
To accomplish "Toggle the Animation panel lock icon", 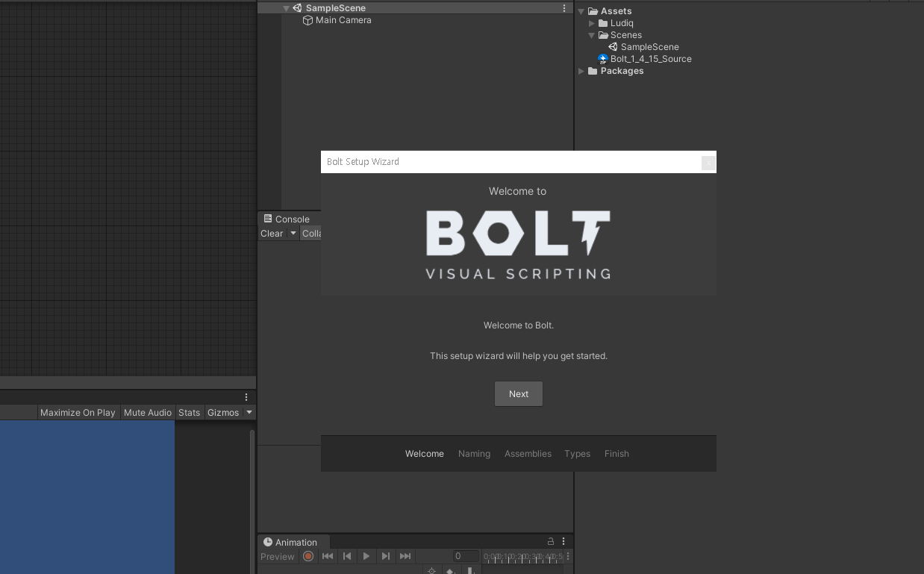I will point(551,541).
